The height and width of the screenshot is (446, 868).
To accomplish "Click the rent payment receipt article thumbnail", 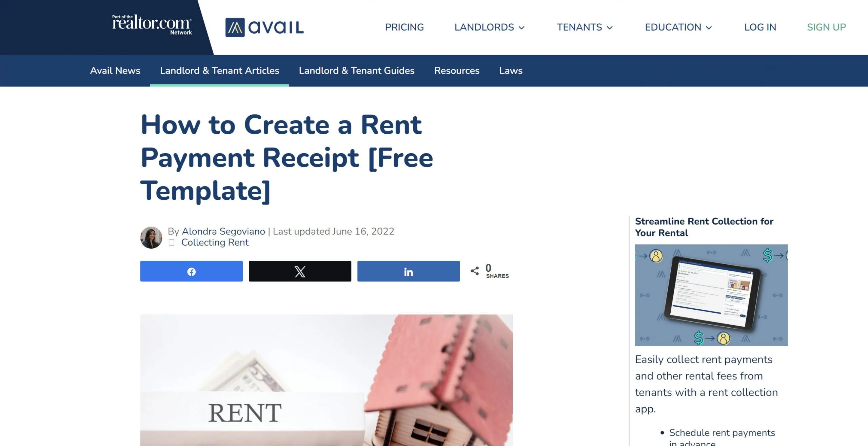I will (x=326, y=380).
